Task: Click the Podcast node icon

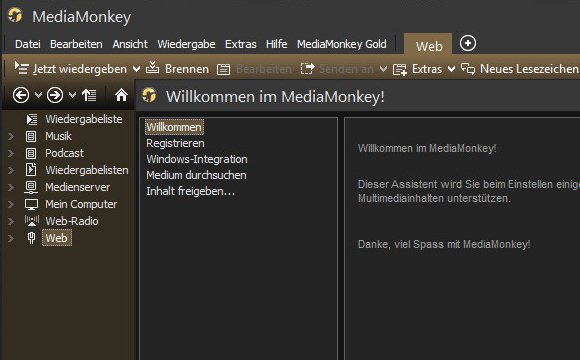Action: click(x=31, y=153)
